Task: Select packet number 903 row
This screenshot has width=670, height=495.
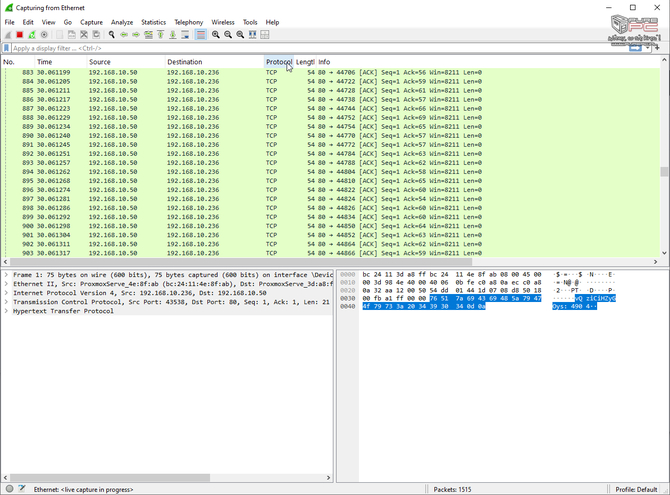Action: [330, 253]
